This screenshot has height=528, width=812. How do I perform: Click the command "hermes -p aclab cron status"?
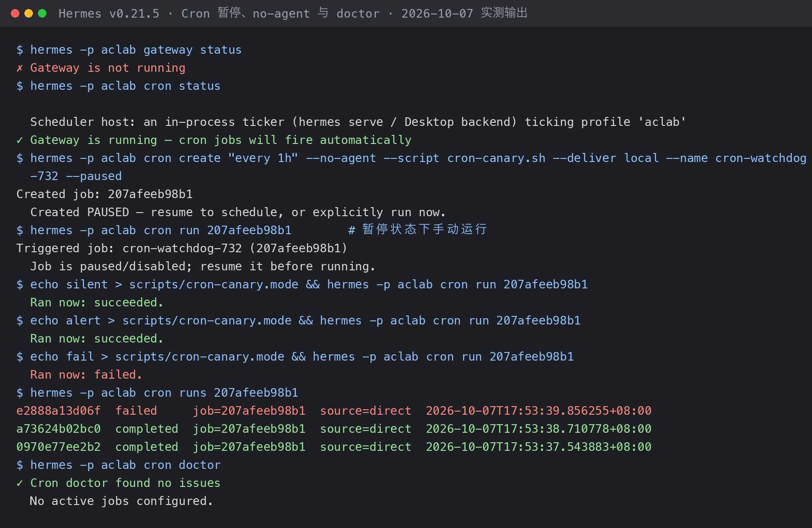point(125,86)
